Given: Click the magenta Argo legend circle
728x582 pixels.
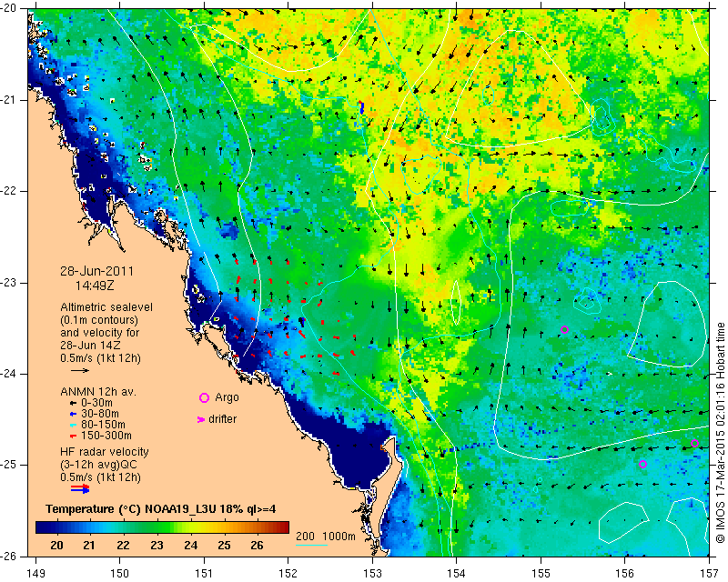Looking at the screenshot, I should click(204, 397).
